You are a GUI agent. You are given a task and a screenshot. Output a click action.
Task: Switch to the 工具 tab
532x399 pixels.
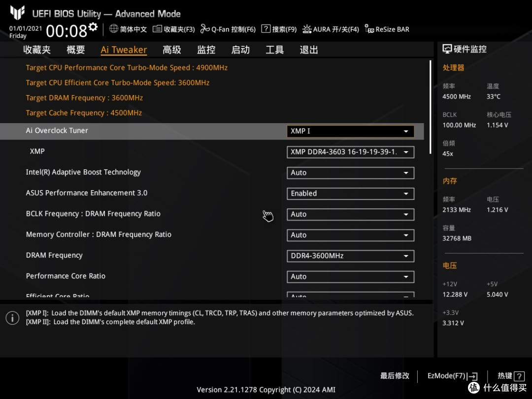(275, 50)
